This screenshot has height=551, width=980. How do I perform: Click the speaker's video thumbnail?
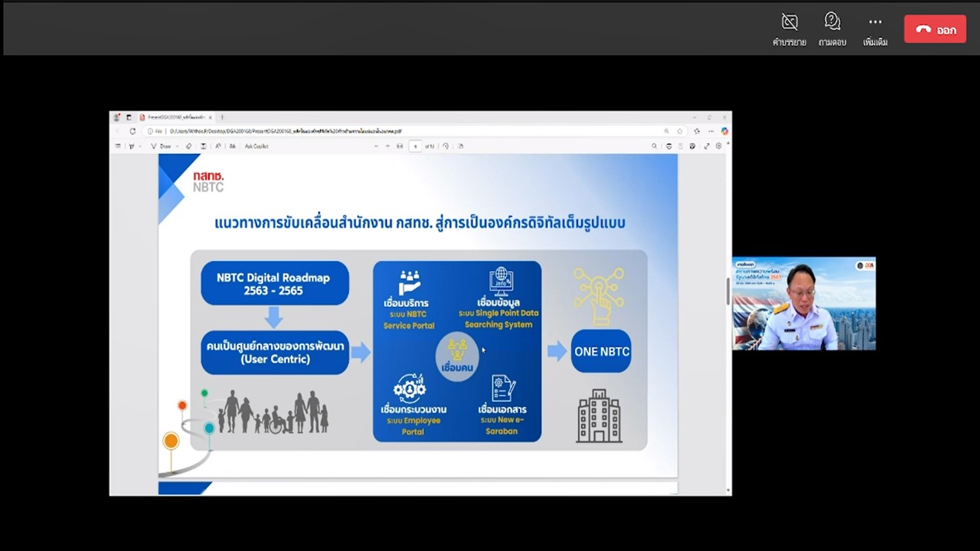[803, 304]
